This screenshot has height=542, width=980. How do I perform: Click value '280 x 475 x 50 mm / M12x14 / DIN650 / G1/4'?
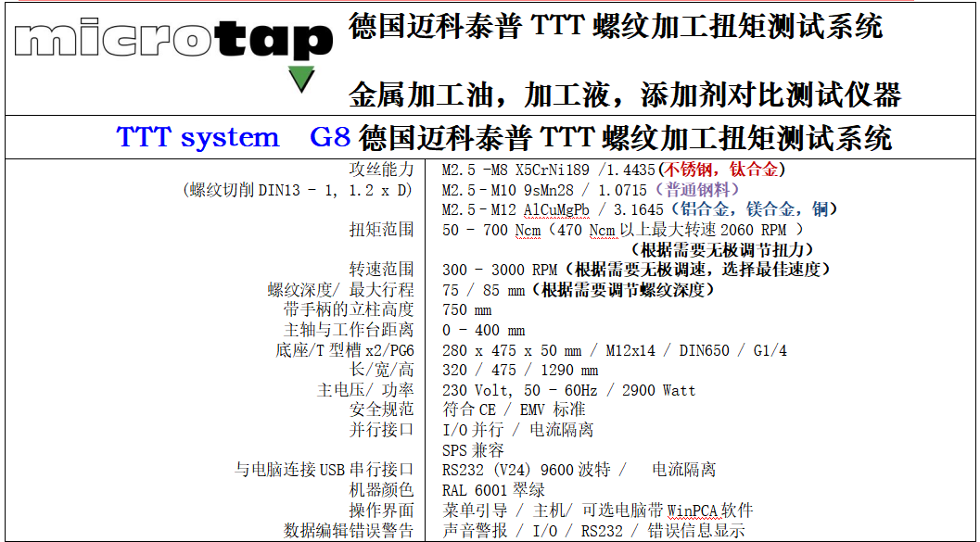click(615, 350)
